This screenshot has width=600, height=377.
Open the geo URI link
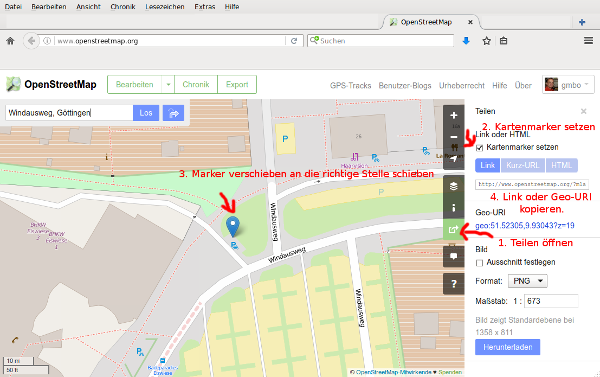point(525,225)
